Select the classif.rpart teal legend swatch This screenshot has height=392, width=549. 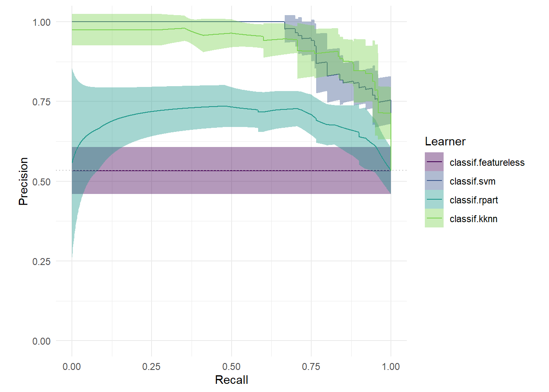click(434, 200)
